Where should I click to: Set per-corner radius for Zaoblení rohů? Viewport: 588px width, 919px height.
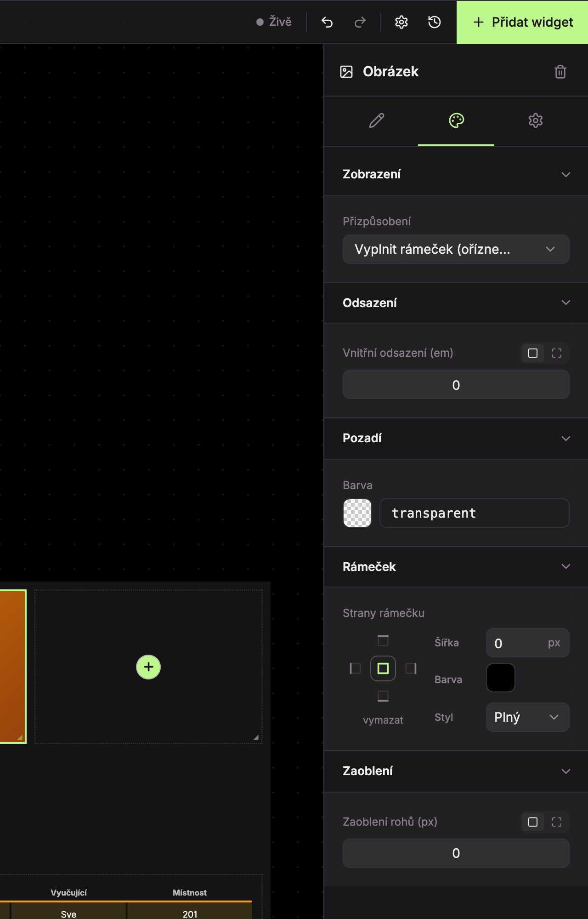[x=557, y=822]
